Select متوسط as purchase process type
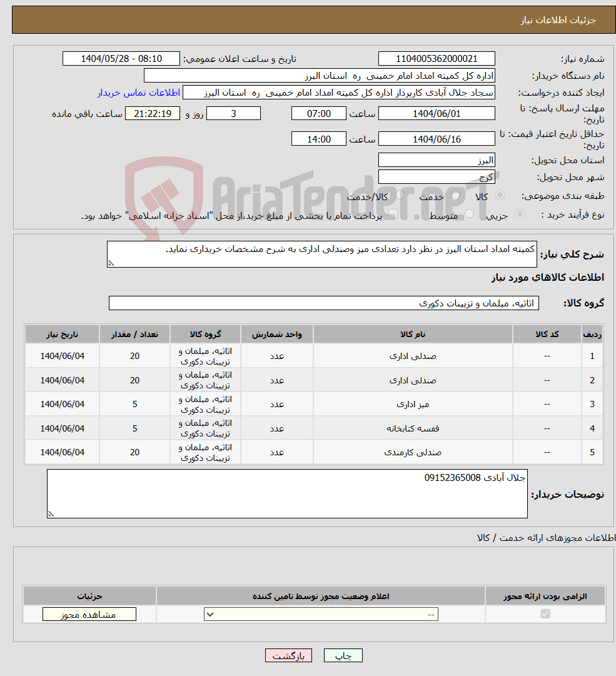The image size is (616, 676). click(469, 213)
